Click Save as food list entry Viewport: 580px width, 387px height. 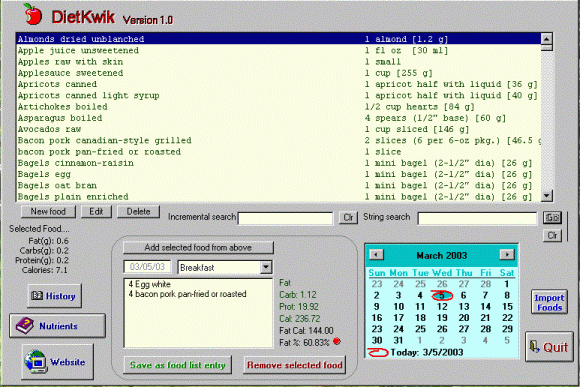tap(178, 365)
